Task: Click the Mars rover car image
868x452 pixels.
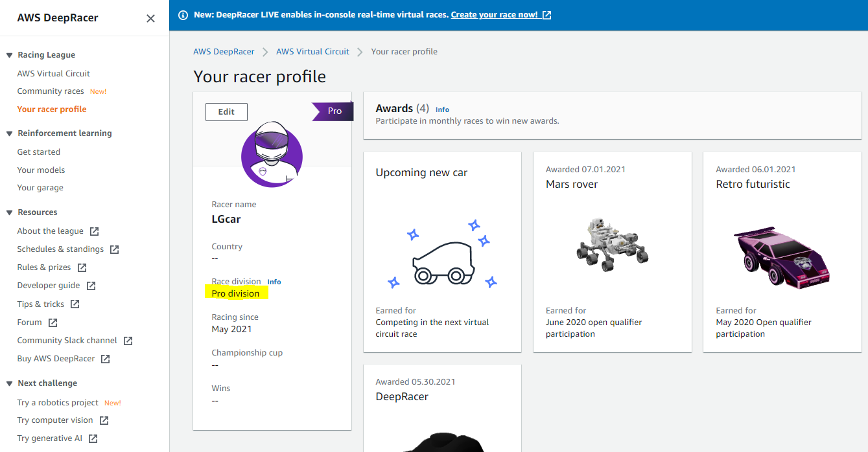Action: [612, 245]
